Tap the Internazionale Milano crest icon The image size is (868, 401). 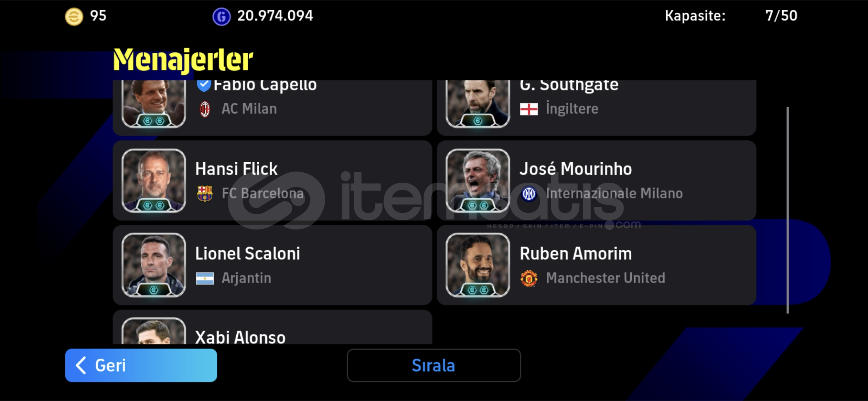pyautogui.click(x=529, y=193)
